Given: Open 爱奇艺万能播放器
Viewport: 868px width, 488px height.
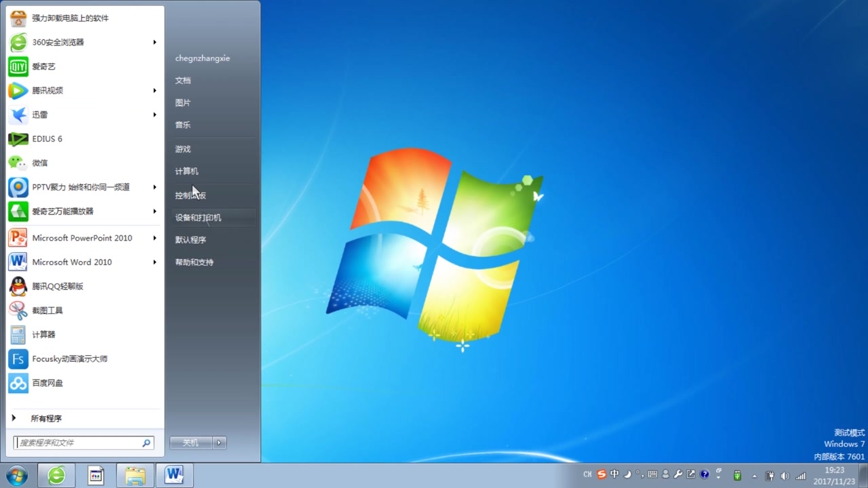Looking at the screenshot, I should (85, 211).
